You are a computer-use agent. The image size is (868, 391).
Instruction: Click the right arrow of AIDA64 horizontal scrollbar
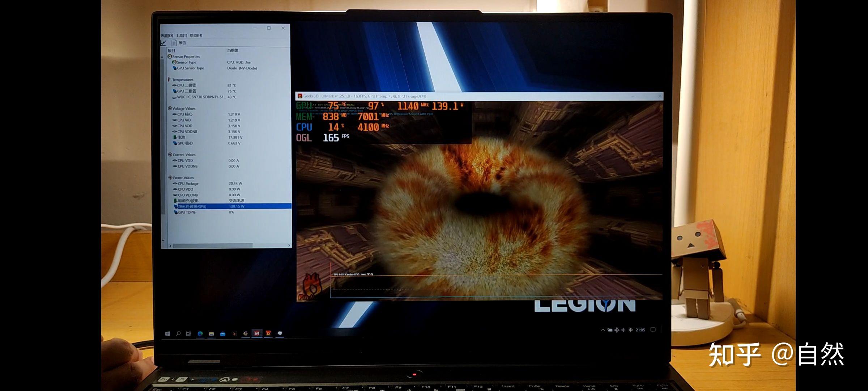click(x=289, y=245)
